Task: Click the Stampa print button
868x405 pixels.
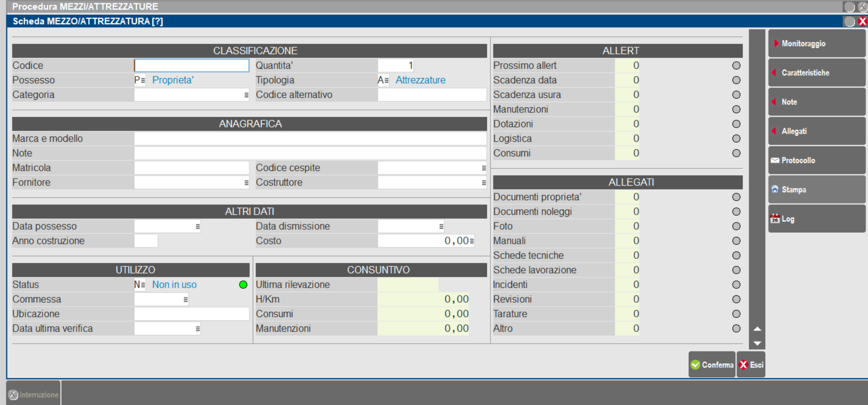Action: tap(816, 190)
